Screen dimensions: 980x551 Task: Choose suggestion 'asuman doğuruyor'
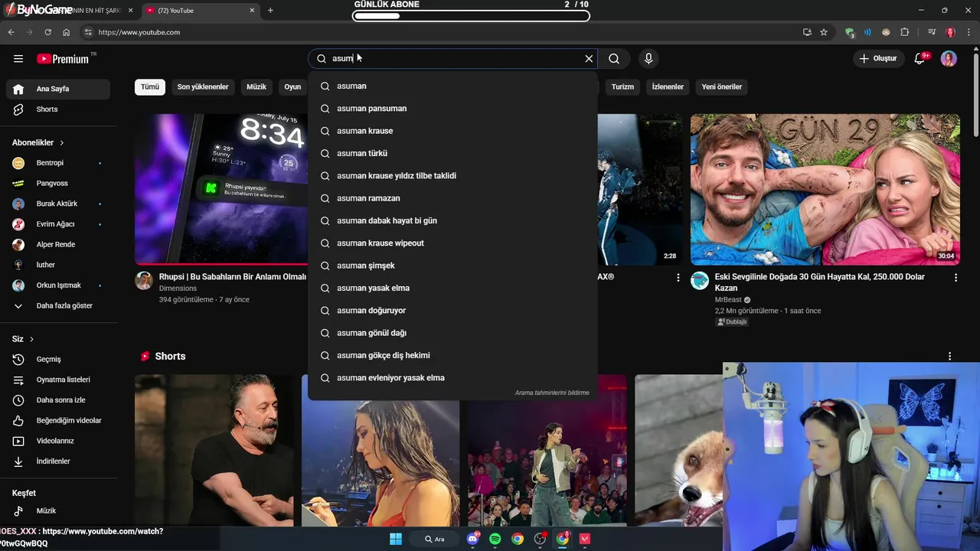coord(452,311)
